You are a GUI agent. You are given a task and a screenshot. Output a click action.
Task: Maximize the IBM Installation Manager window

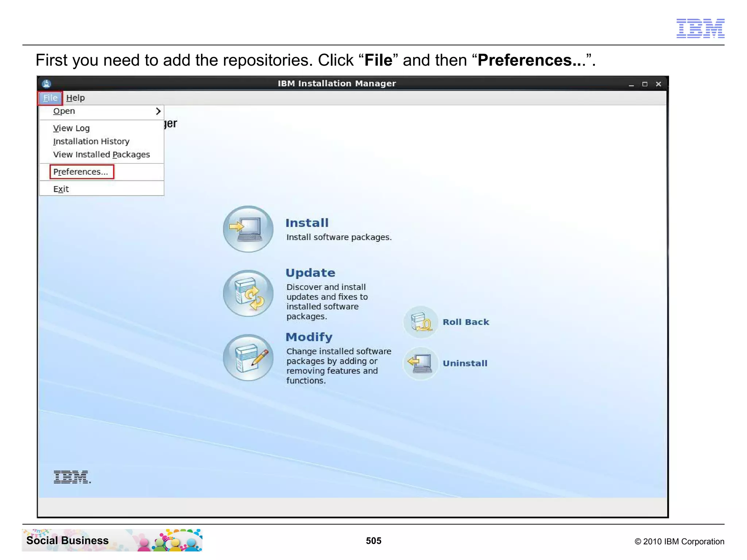click(645, 84)
